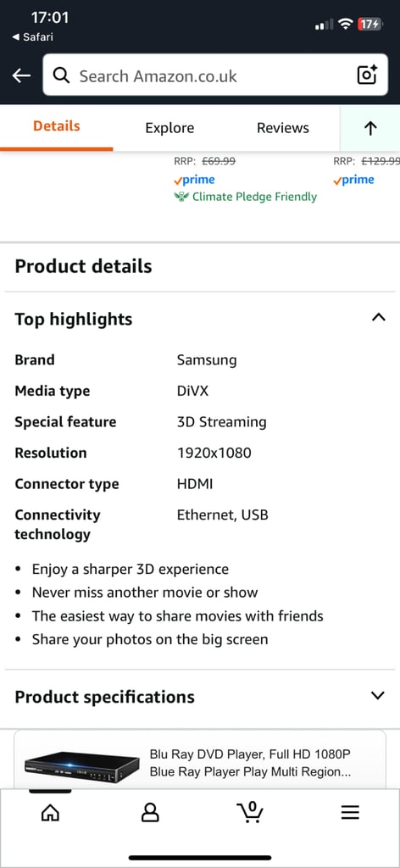Open hamburger menu icon
400x868 pixels.
point(350,812)
